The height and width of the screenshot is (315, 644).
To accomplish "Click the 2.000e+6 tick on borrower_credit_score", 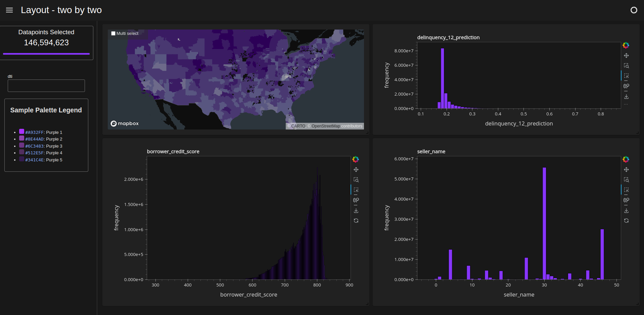I will click(x=134, y=179).
